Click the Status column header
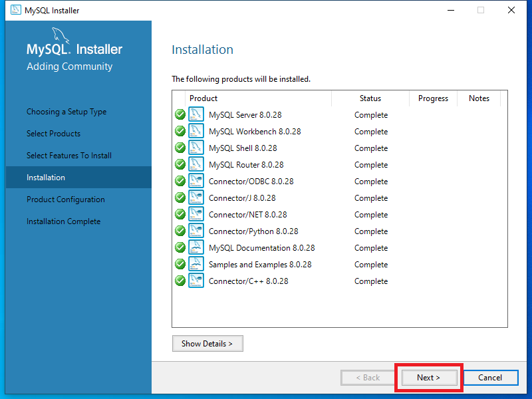 [370, 98]
